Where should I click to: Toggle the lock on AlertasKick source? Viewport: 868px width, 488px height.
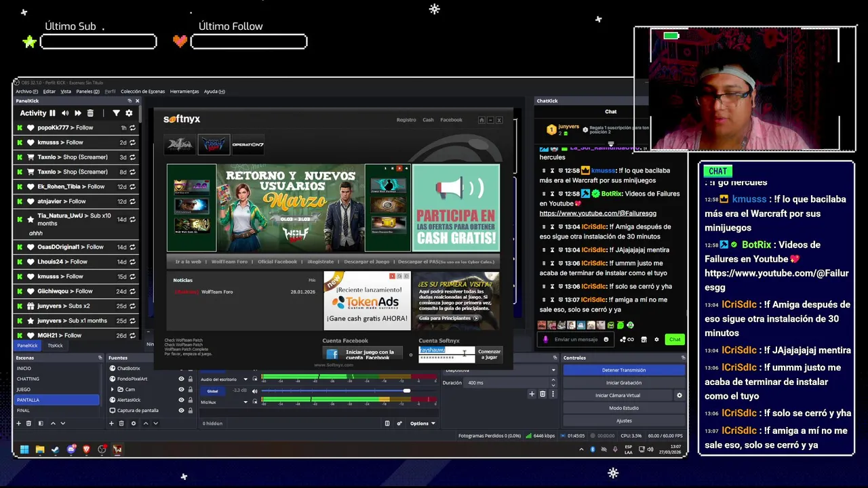(190, 400)
